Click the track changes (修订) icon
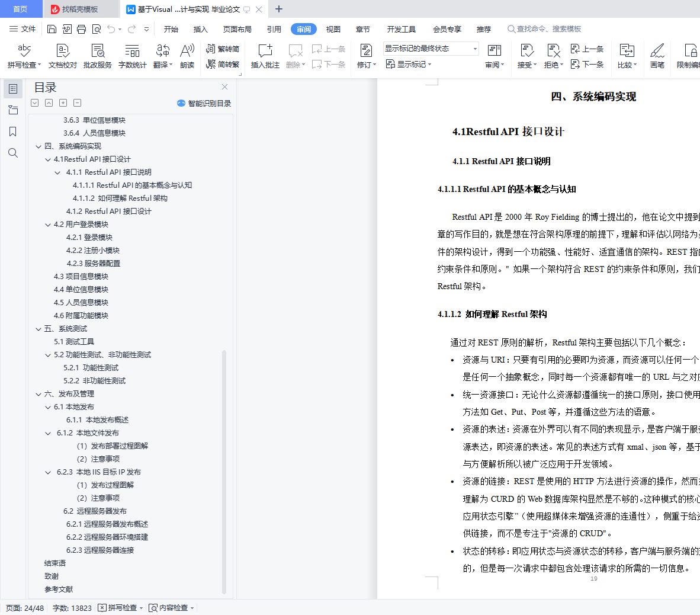The height and width of the screenshot is (615, 700). (366, 50)
